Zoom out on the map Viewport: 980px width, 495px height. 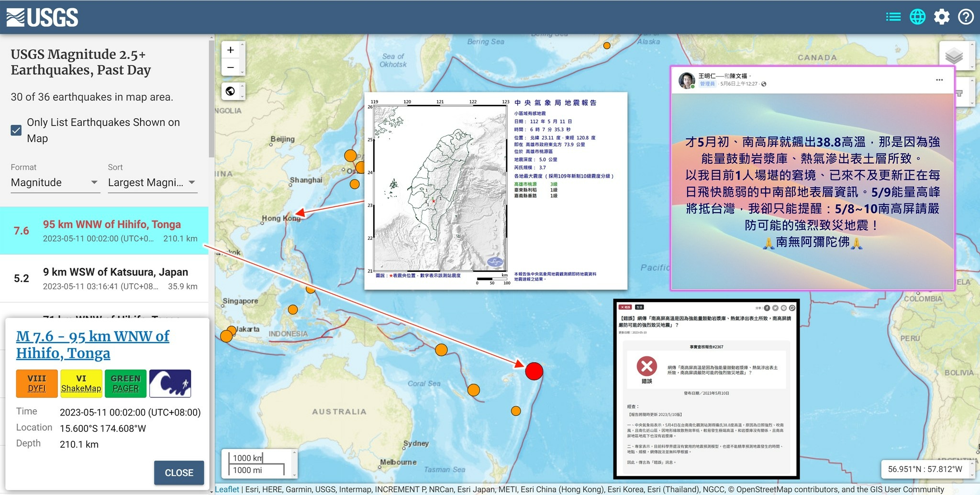pyautogui.click(x=231, y=67)
